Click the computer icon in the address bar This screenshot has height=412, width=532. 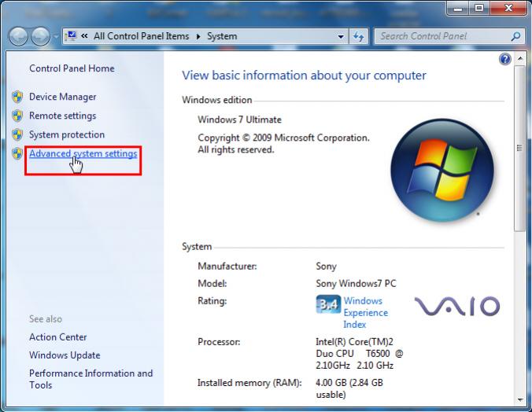tap(72, 36)
